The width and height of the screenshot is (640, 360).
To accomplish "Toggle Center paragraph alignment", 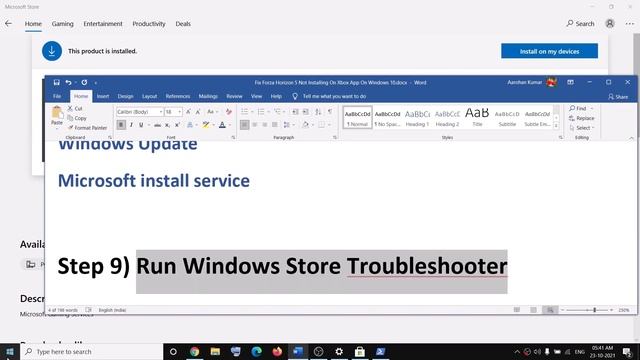I will click(x=255, y=125).
